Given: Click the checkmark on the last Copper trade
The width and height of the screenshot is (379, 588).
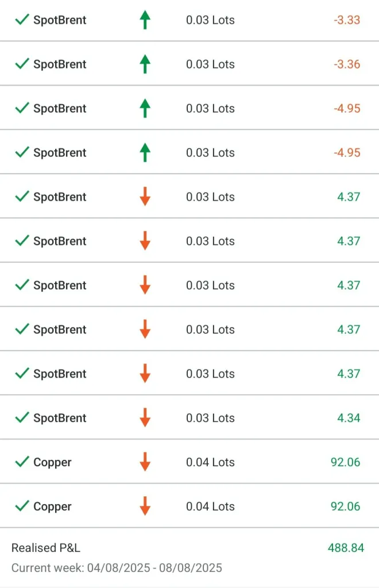Looking at the screenshot, I should tap(22, 506).
